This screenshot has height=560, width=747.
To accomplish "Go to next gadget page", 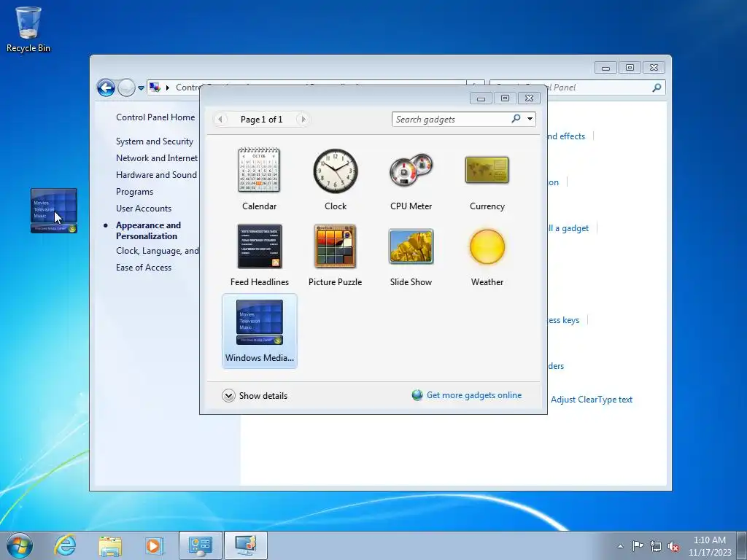I will [x=303, y=119].
